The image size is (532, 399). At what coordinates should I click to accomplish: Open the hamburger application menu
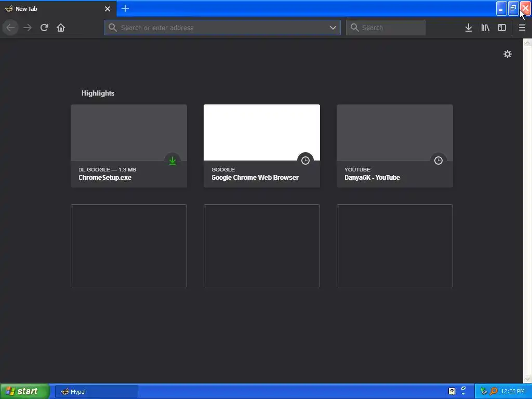522,28
